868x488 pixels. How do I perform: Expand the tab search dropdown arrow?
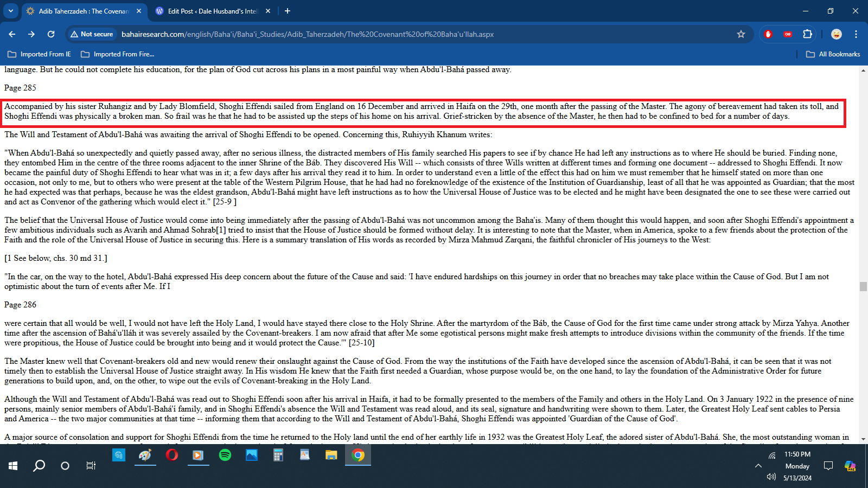pyautogui.click(x=10, y=11)
